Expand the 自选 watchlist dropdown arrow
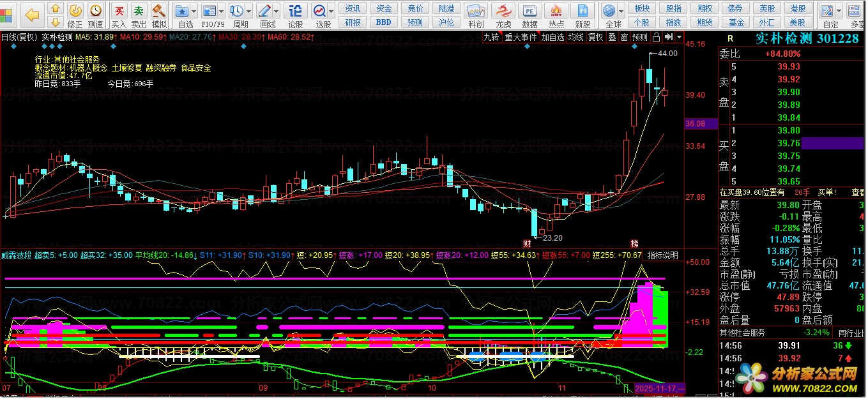 195,11
